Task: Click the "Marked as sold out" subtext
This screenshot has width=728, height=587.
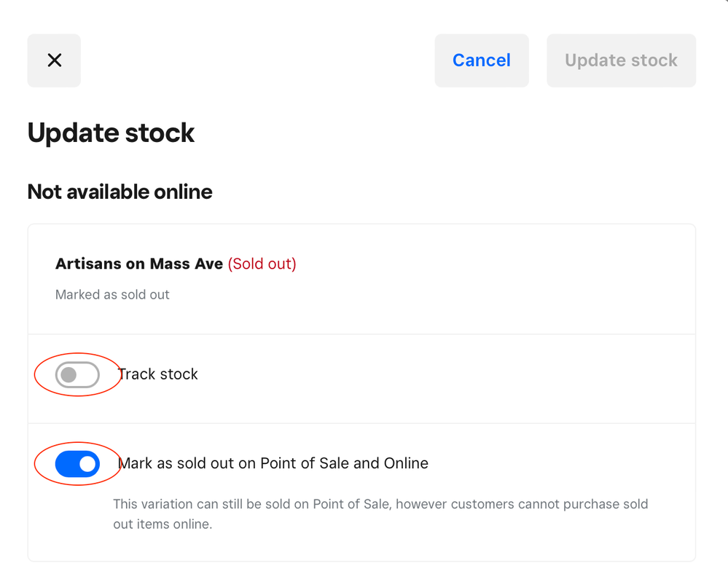Action: pyautogui.click(x=112, y=295)
